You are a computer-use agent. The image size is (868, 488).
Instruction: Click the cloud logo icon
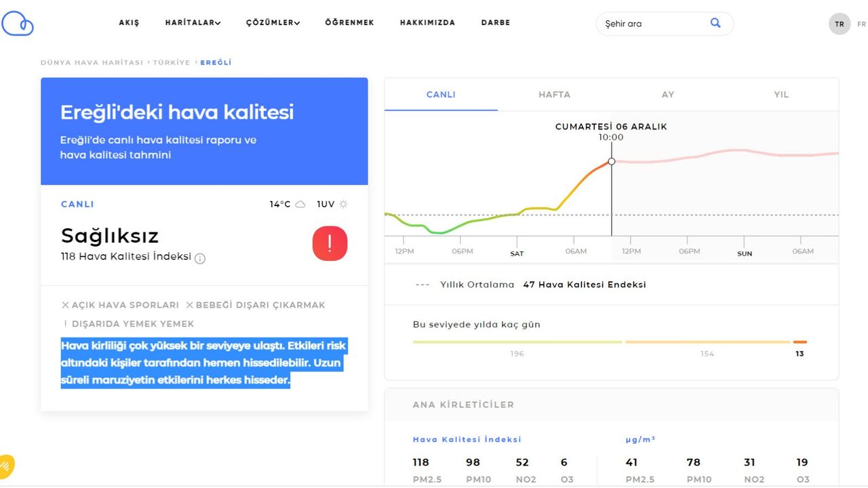coord(18,24)
